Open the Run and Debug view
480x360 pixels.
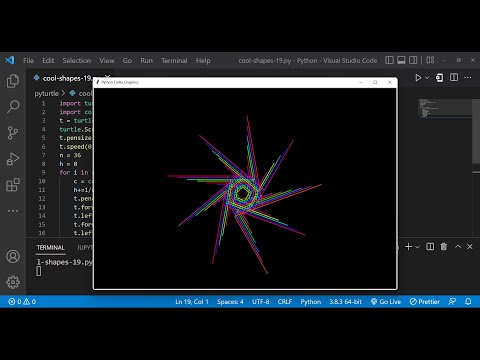click(x=13, y=159)
